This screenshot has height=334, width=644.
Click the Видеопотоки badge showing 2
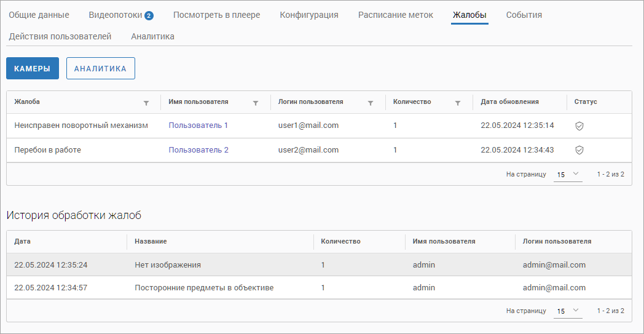click(149, 15)
